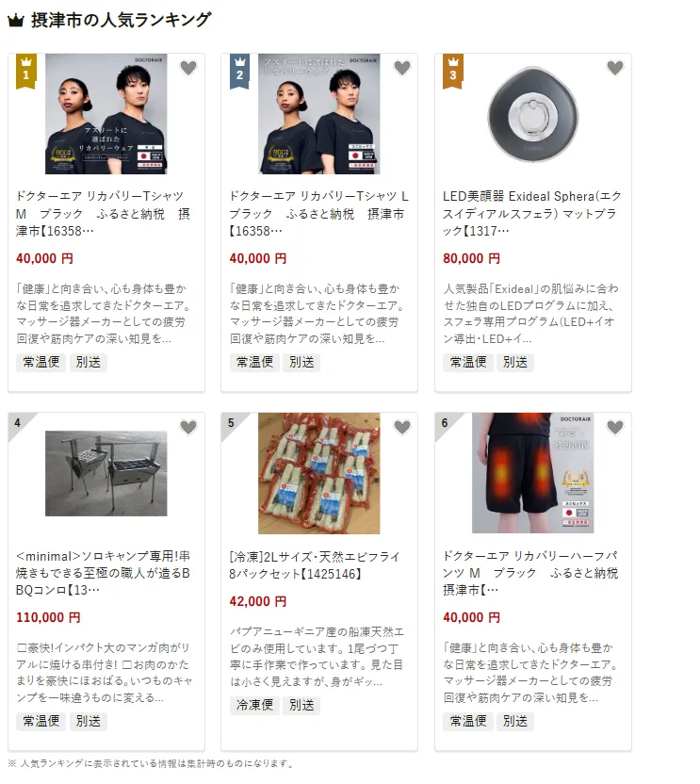Open ドクターエア リカバリーTシャツ M title link
The height and width of the screenshot is (784, 700).
(103, 214)
